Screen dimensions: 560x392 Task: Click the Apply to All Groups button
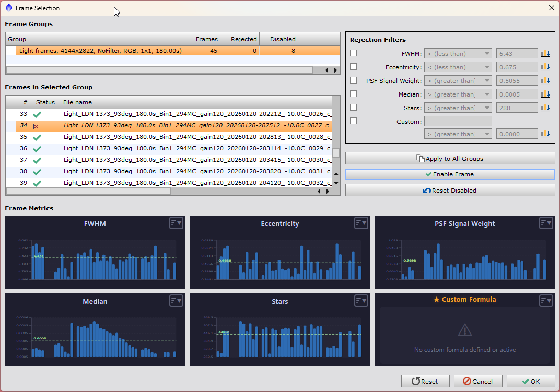point(450,159)
